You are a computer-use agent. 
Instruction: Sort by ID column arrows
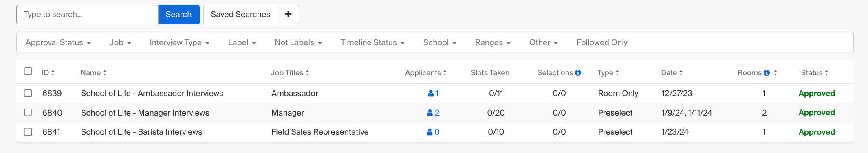click(x=53, y=73)
